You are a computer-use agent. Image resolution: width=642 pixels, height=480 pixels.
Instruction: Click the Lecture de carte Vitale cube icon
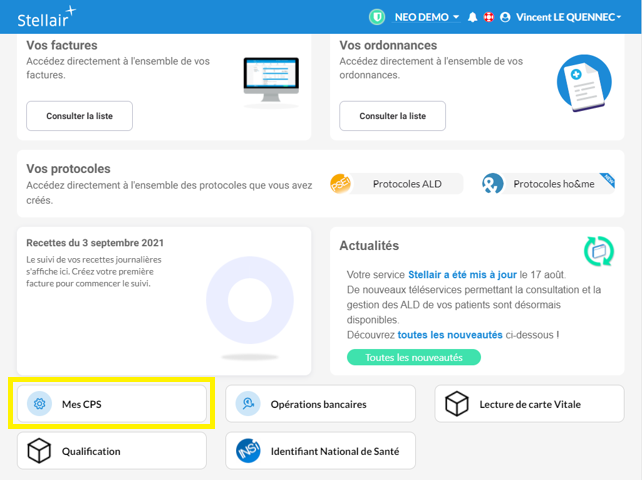point(457,404)
